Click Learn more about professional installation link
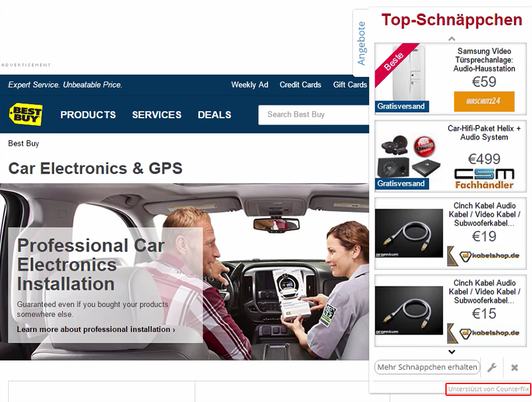The image size is (532, 402). pos(96,330)
